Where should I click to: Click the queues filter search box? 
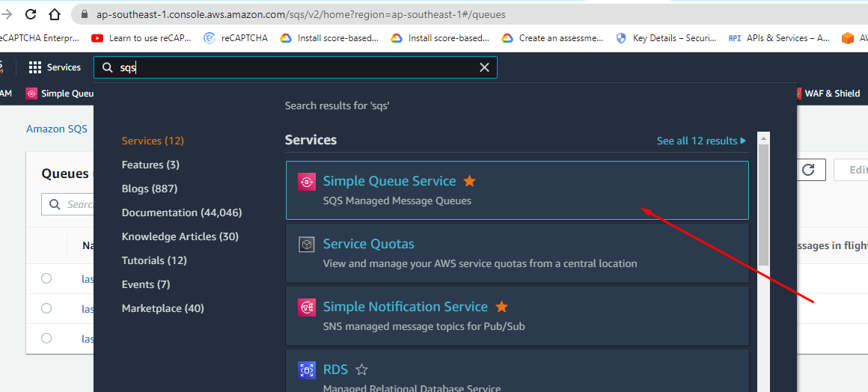point(68,204)
